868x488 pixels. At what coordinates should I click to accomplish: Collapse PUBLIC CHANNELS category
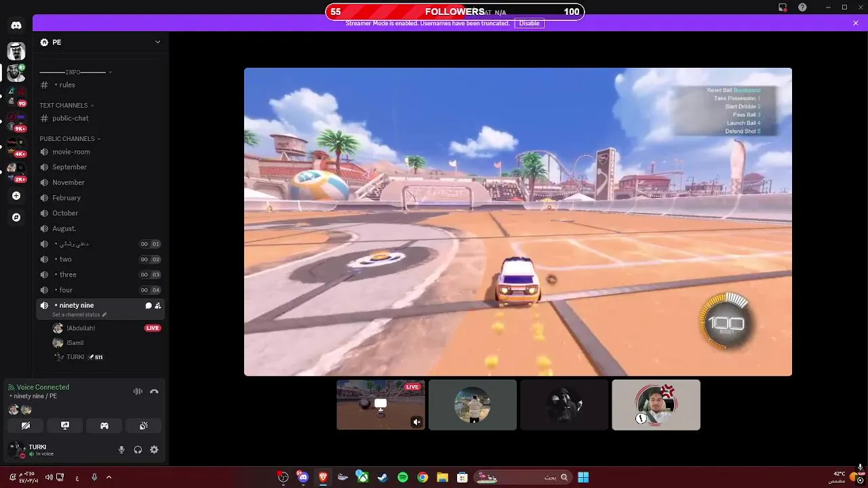[x=70, y=139]
